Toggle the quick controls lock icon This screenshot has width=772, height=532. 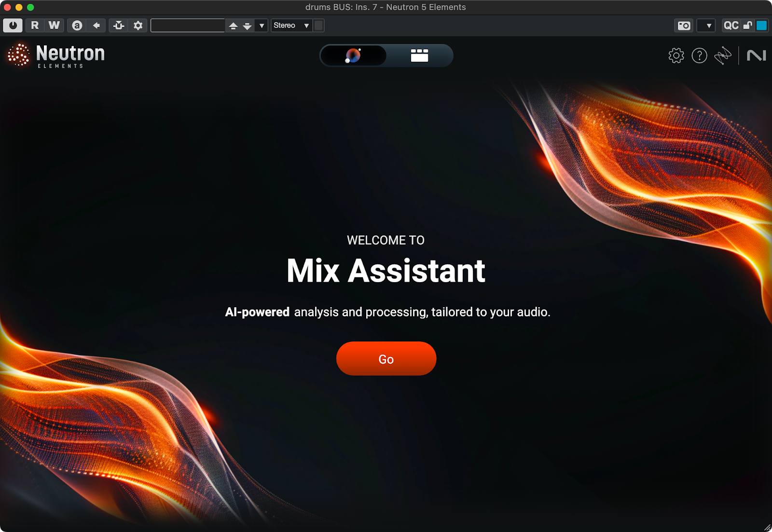pos(747,26)
